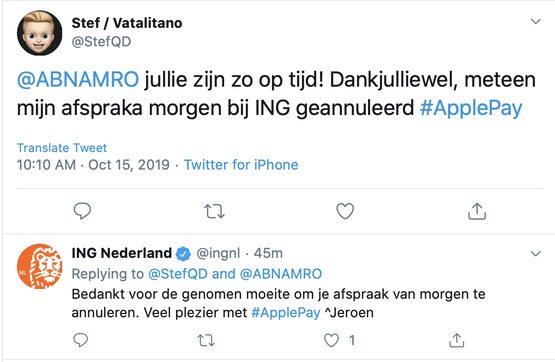
Task: Reply to ING Nederland's tweet
Action: [80, 340]
